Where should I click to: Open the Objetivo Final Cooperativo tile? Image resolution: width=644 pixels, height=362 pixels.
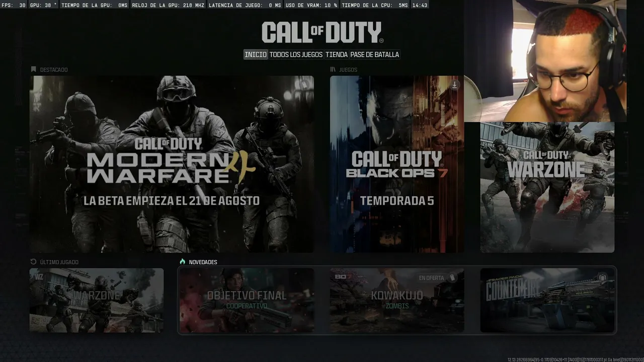click(247, 300)
